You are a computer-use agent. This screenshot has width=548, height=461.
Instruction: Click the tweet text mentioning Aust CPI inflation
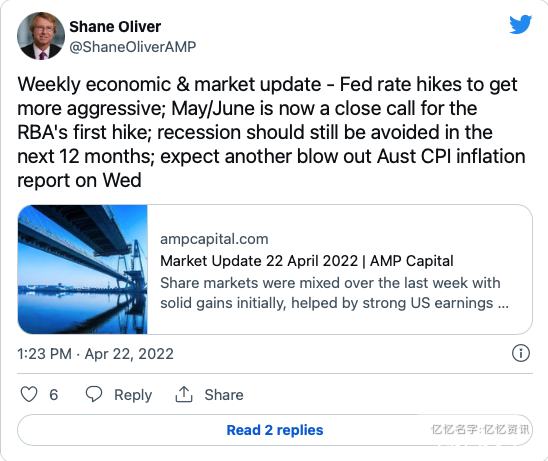[451, 156]
